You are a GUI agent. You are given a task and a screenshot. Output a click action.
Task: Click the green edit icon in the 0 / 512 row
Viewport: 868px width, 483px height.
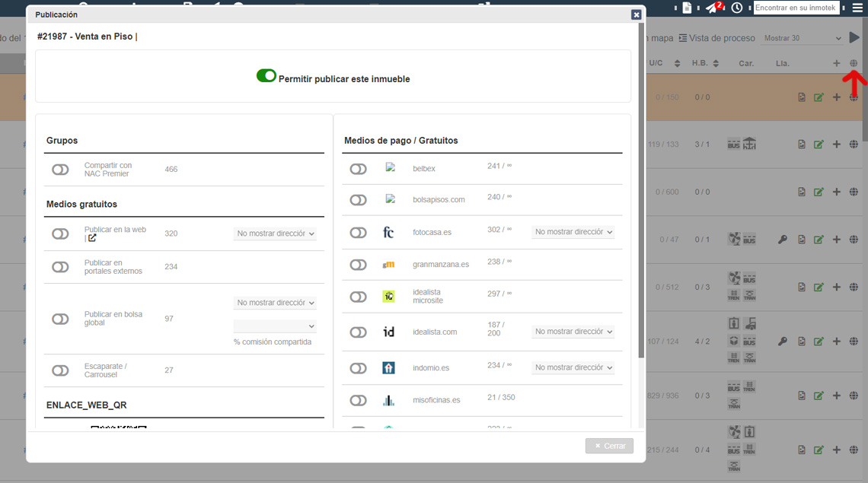tap(819, 288)
